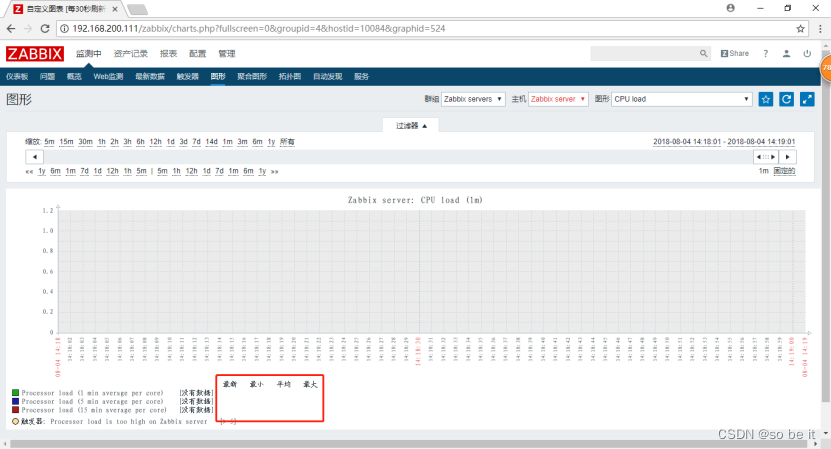Open the 报表 main menu
This screenshot has height=449, width=831.
[x=169, y=54]
